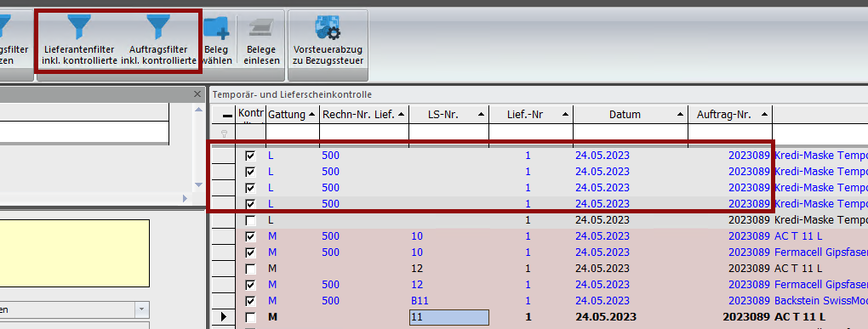The width and height of the screenshot is (868, 329).
Task: Close the left panel with X icon
Action: point(197,94)
